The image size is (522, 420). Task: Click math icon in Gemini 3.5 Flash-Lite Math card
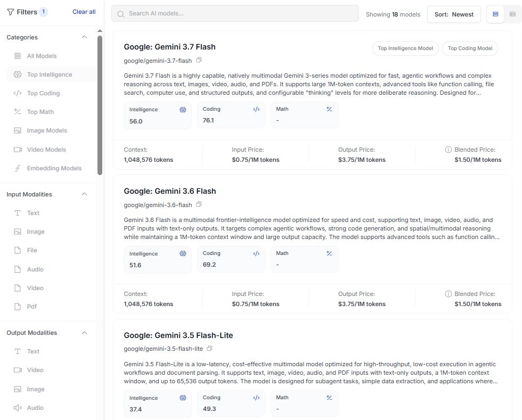click(x=329, y=397)
